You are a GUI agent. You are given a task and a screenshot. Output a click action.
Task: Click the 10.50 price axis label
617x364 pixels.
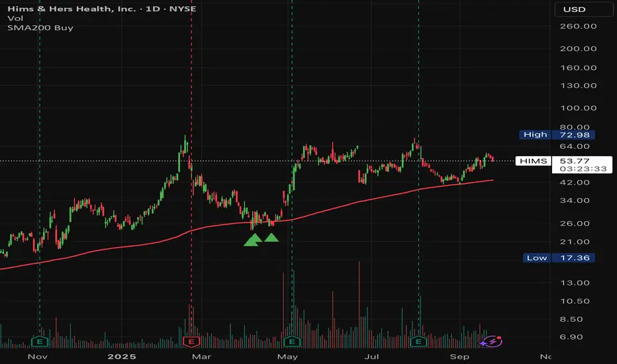click(x=575, y=301)
